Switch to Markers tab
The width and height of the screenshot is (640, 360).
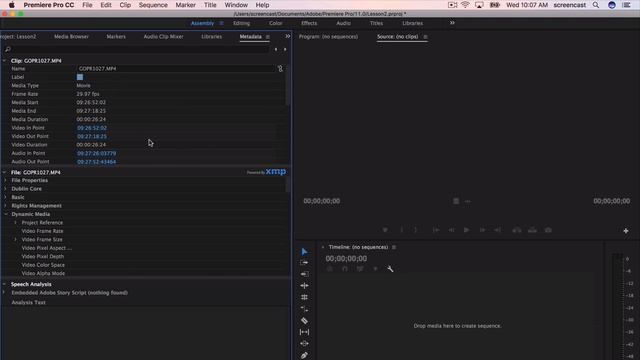tap(116, 36)
